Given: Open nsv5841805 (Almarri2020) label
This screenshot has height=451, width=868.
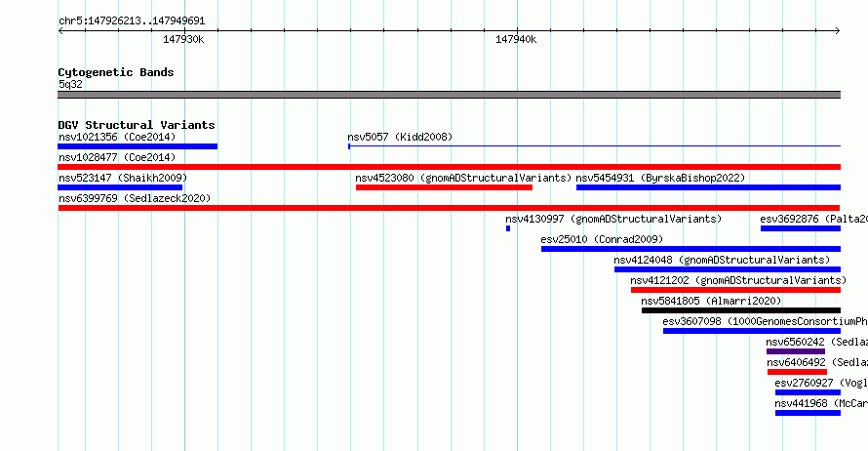Looking at the screenshot, I should coord(711,301).
